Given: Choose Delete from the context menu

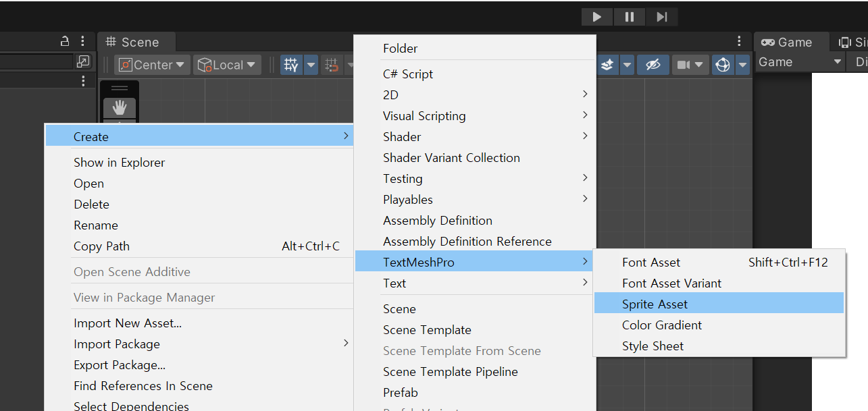Looking at the screenshot, I should coord(199,204).
